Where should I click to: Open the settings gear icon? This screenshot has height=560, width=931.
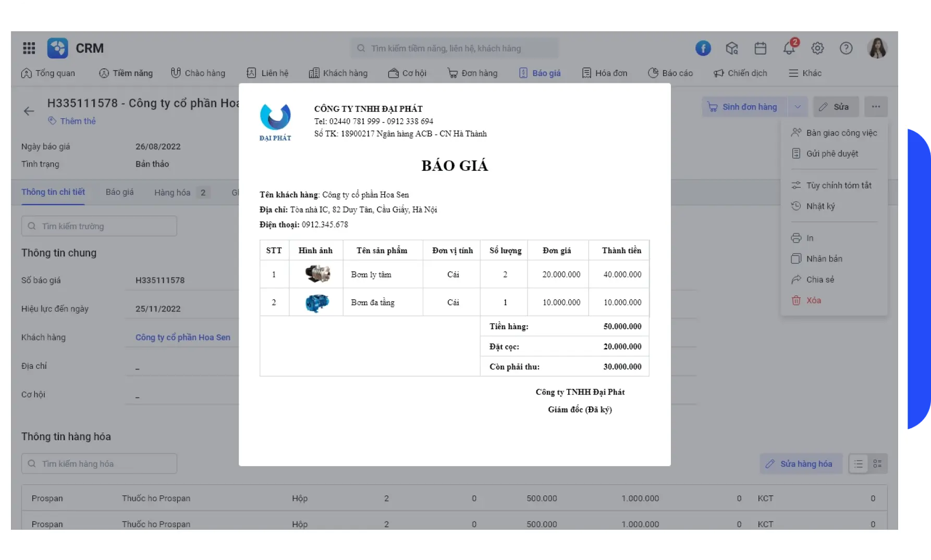pyautogui.click(x=817, y=48)
